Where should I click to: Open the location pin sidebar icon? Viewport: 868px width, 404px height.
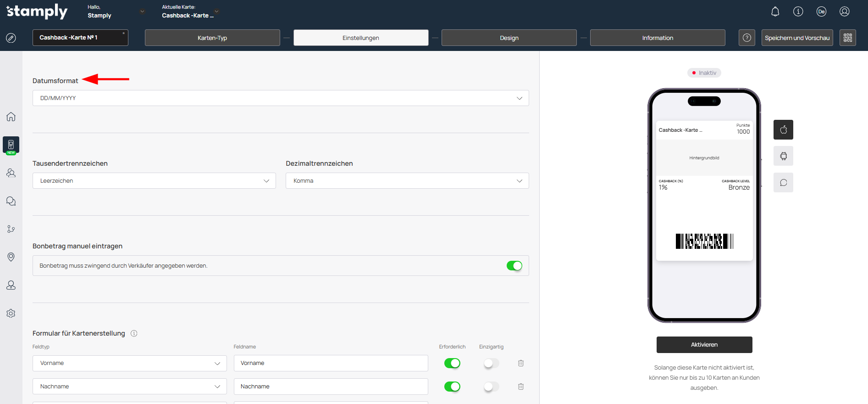pyautogui.click(x=11, y=257)
